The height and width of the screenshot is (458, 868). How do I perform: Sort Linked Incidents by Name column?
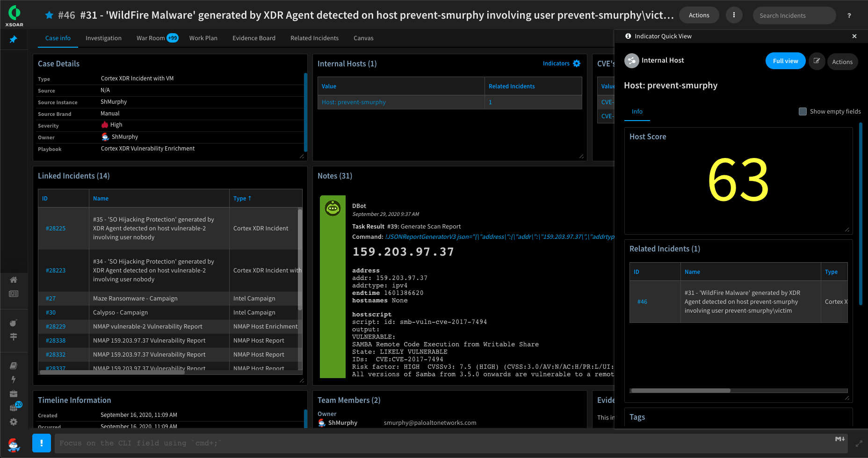[101, 199]
